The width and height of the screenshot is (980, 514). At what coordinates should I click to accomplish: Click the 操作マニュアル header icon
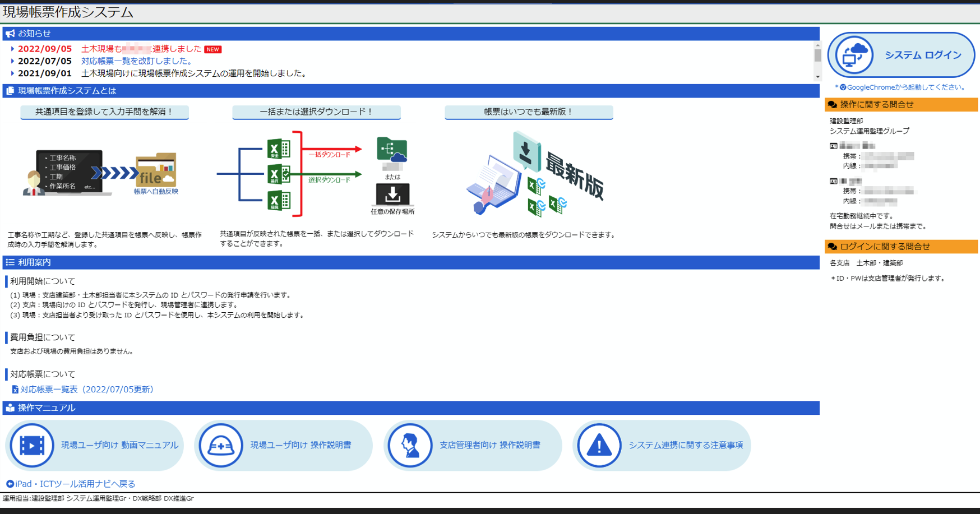click(x=10, y=408)
